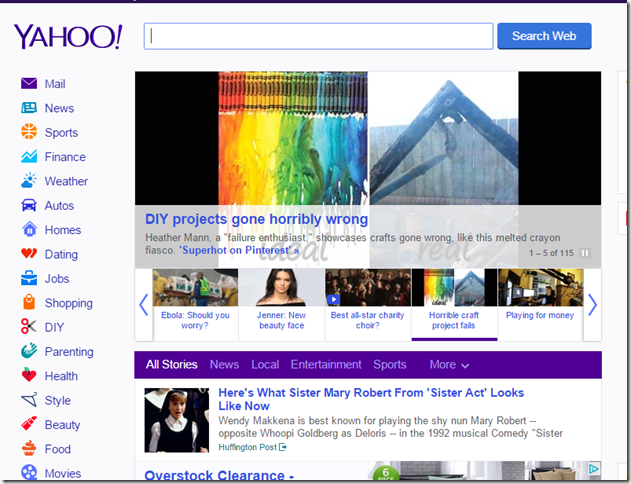Select the Autos car icon
The image size is (631, 484).
[29, 205]
